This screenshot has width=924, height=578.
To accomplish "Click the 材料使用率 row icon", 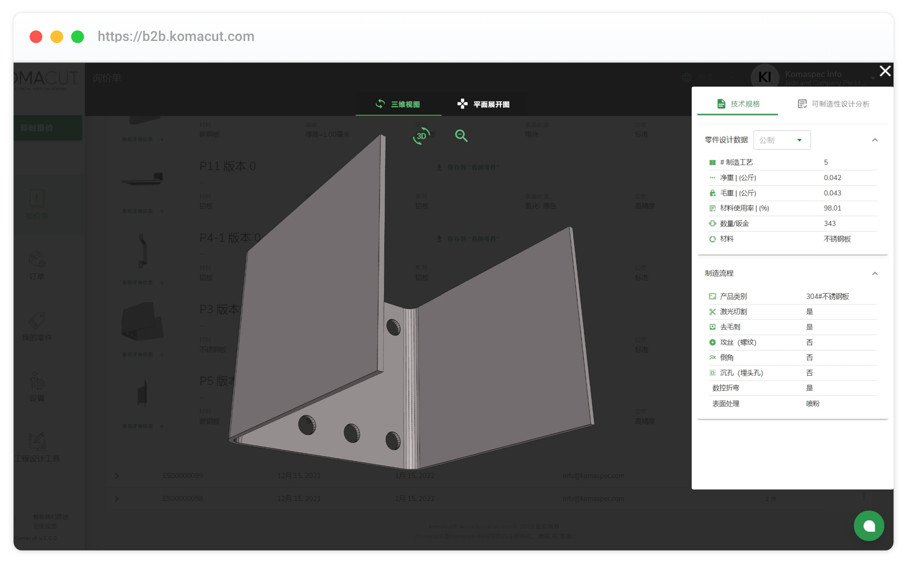I will pos(712,208).
